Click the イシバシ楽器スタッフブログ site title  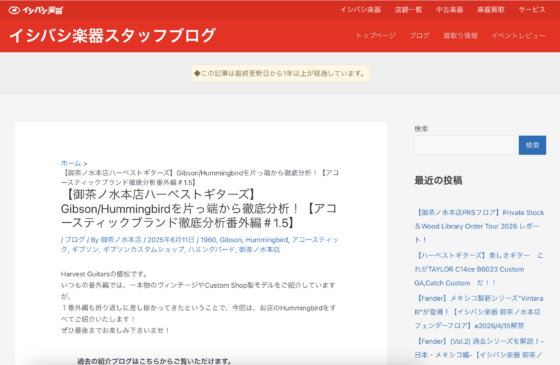(x=112, y=36)
